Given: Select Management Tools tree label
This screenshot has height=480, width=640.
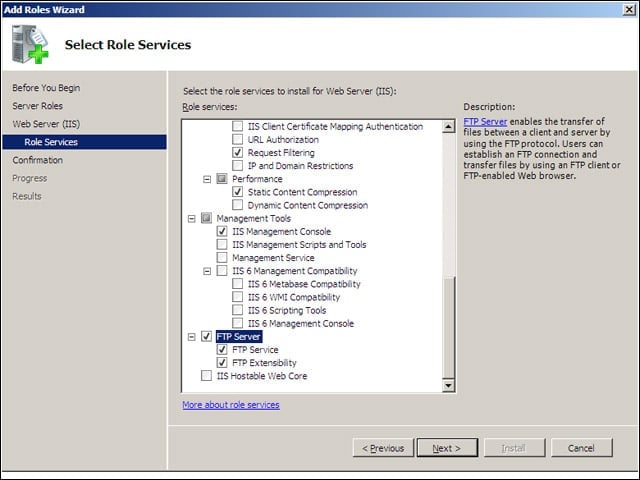Looking at the screenshot, I should click(253, 218).
